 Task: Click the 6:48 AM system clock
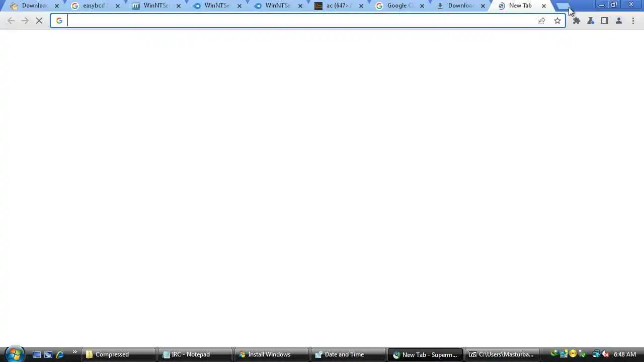coord(625,354)
